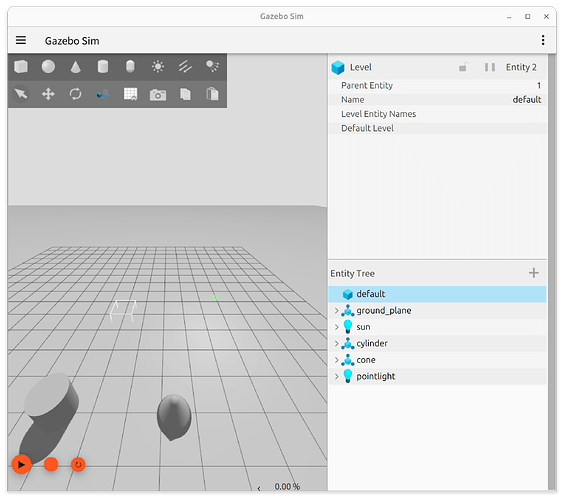Click the right panel scrollbar

tap(552, 272)
